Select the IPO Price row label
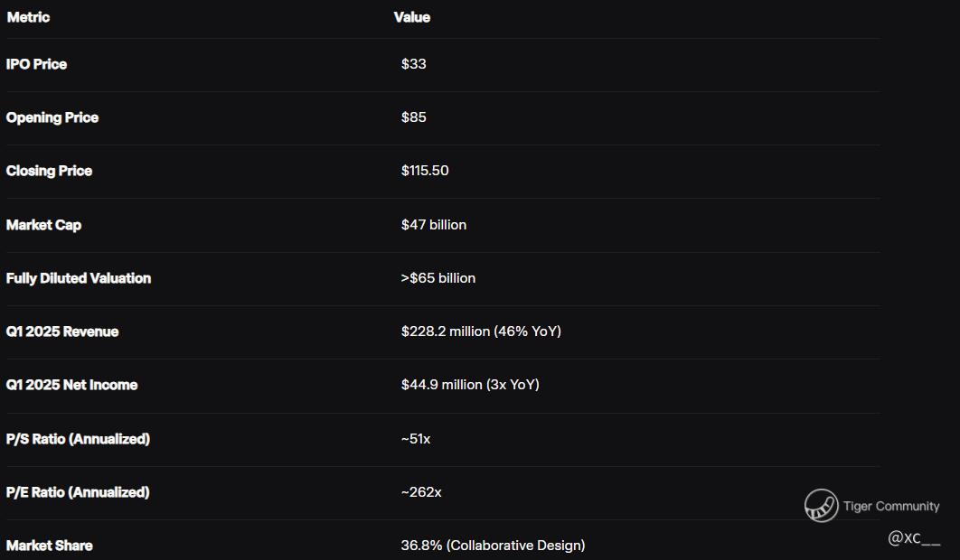The height and width of the screenshot is (560, 960). [36, 64]
